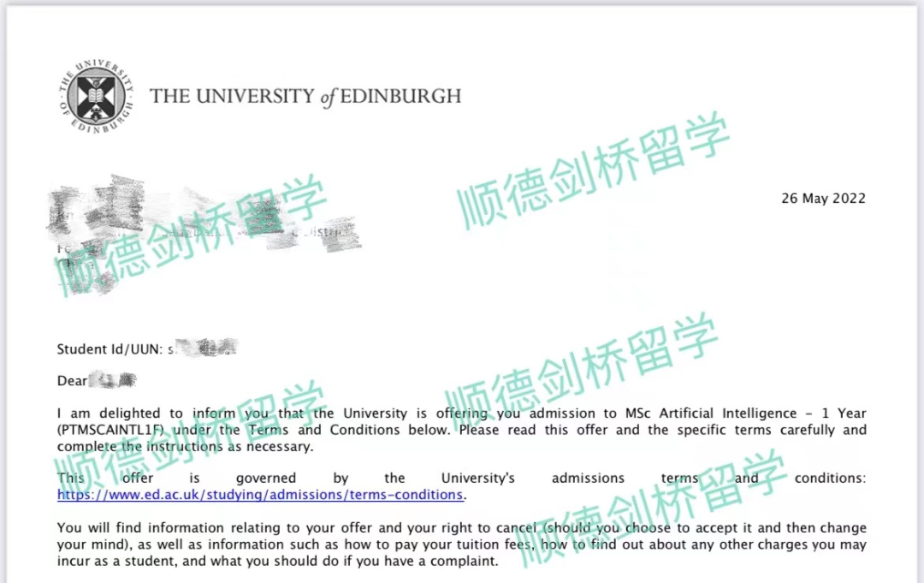924x583 pixels.
Task: Open the admissions terms-conditions hyperlink
Action: [x=260, y=495]
